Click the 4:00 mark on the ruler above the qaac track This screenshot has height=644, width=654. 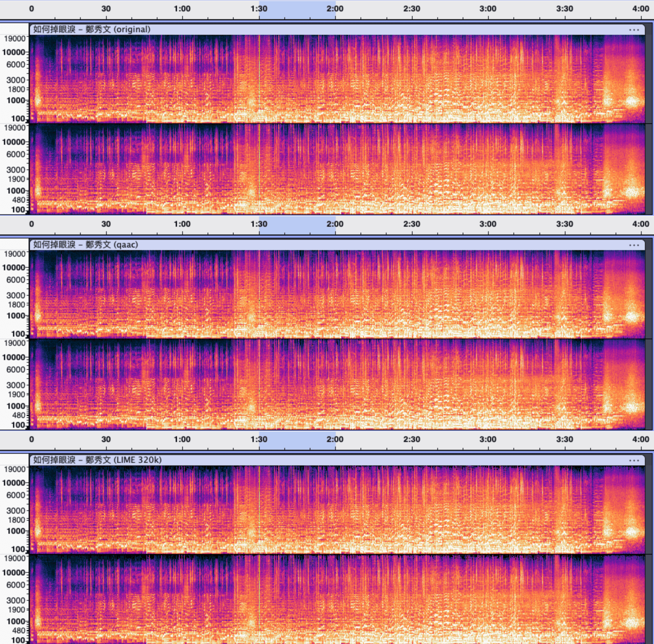(x=641, y=224)
